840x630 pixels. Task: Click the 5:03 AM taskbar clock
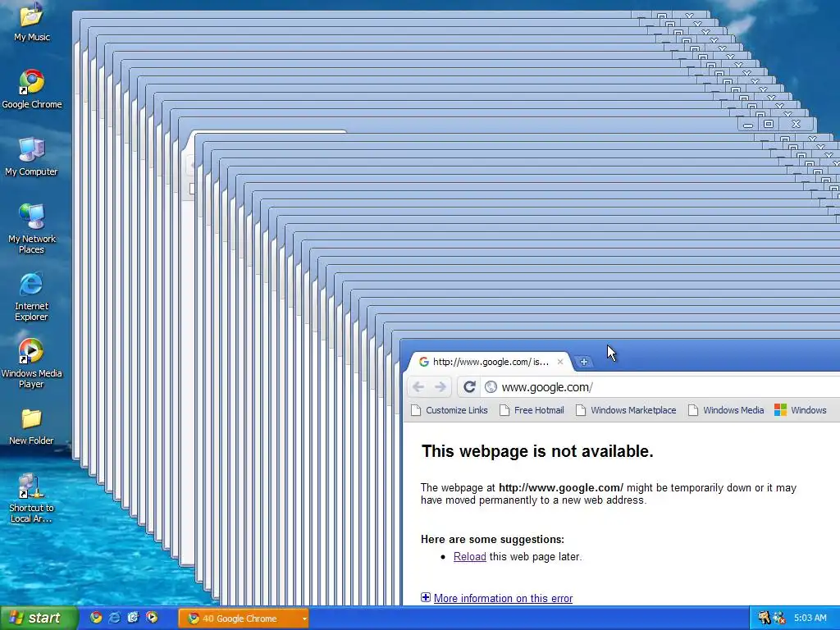(x=810, y=618)
